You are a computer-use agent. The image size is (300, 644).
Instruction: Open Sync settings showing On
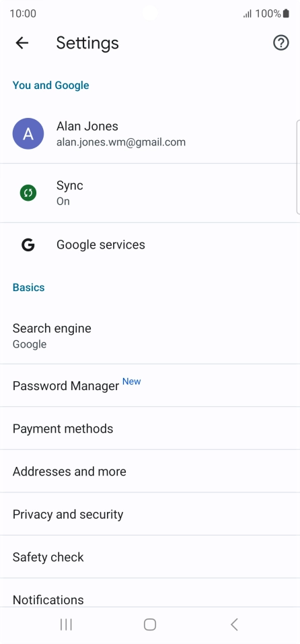[x=150, y=193]
